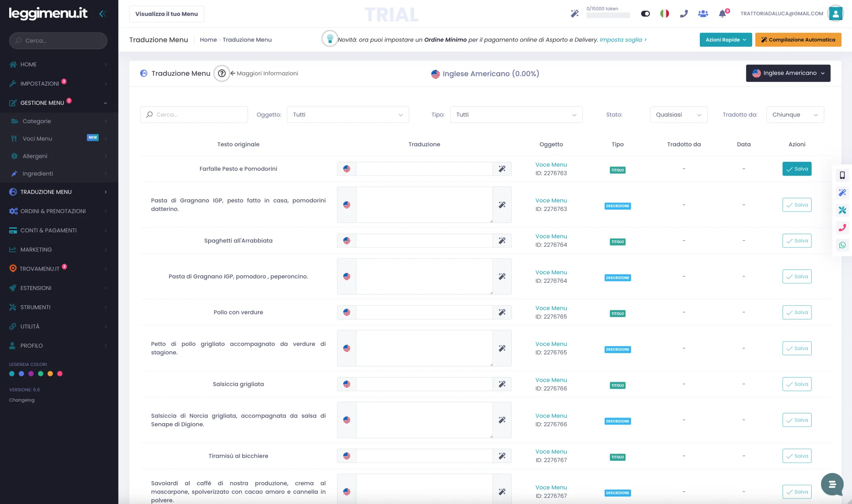852x504 pixels.
Task: Collapse the sidebar with double chevron
Action: pyautogui.click(x=103, y=14)
